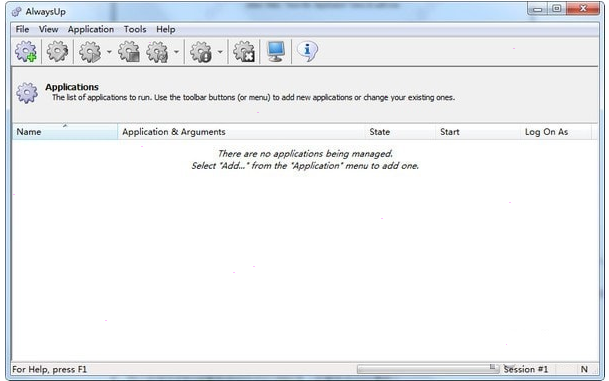The width and height of the screenshot is (609, 381).
Task: Click the Report gear icon with exclamation
Action: click(x=201, y=52)
